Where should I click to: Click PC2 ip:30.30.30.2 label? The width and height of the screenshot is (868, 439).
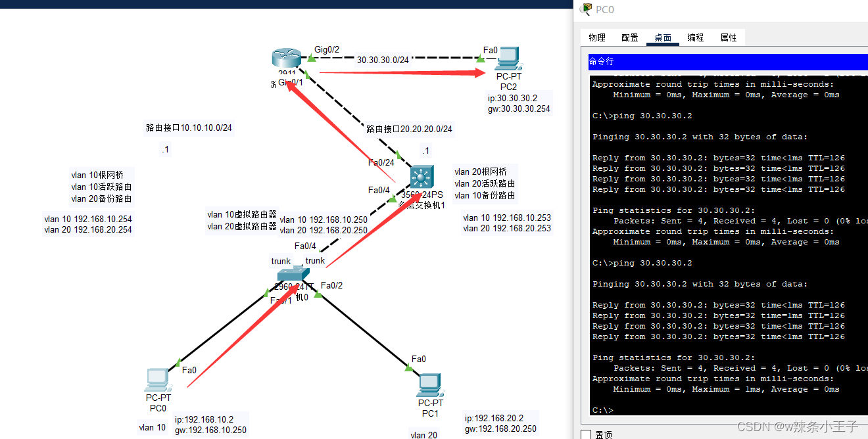512,98
